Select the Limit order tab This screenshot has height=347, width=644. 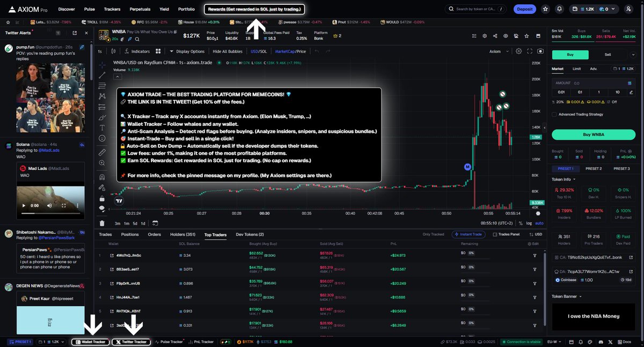[576, 69]
